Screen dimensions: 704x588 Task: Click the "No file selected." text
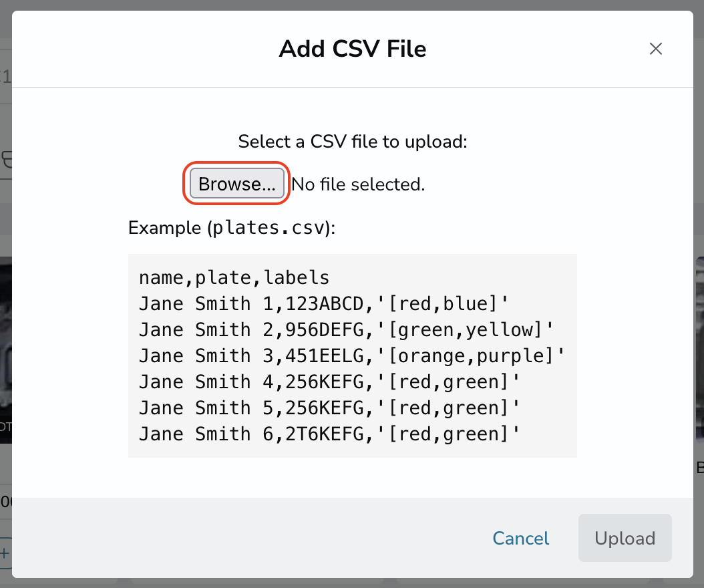(x=358, y=184)
